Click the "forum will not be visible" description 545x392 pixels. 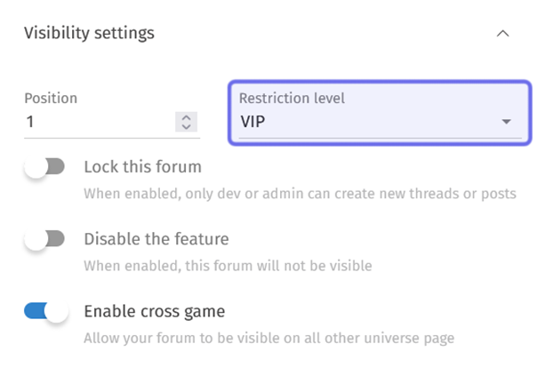228,265
